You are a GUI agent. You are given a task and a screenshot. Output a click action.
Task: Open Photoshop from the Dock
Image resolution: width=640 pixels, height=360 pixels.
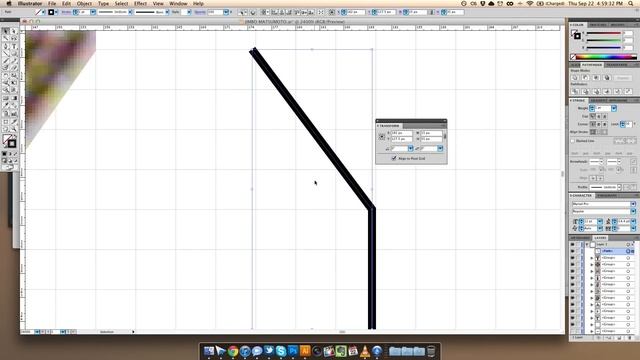click(293, 351)
